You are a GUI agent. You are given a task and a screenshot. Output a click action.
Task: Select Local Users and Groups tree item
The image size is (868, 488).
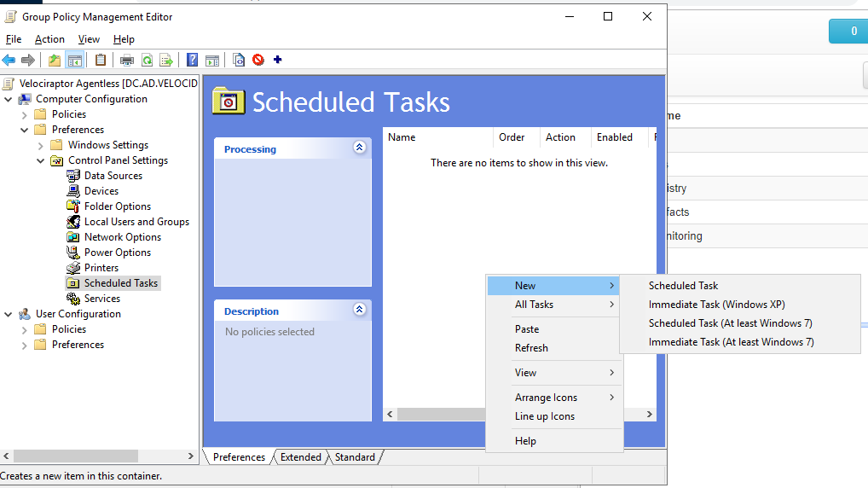tap(136, 222)
